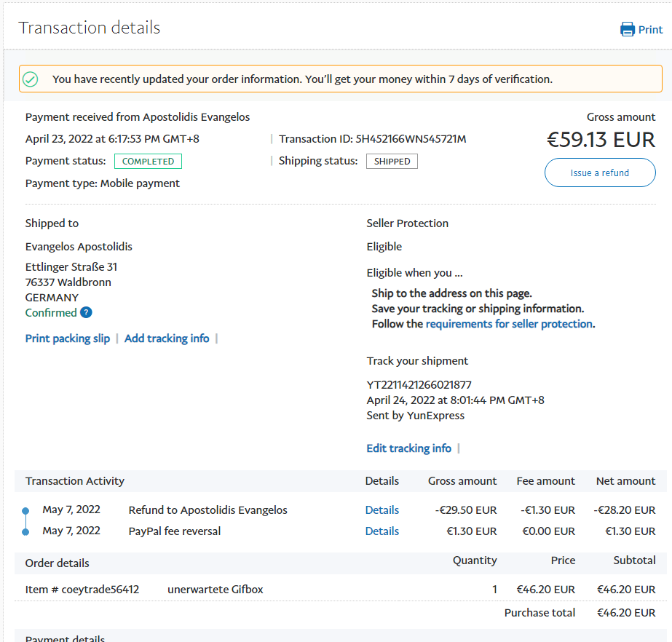The image size is (672, 642).
Task: Open the help icon next to Confirmed
Action: click(86, 313)
